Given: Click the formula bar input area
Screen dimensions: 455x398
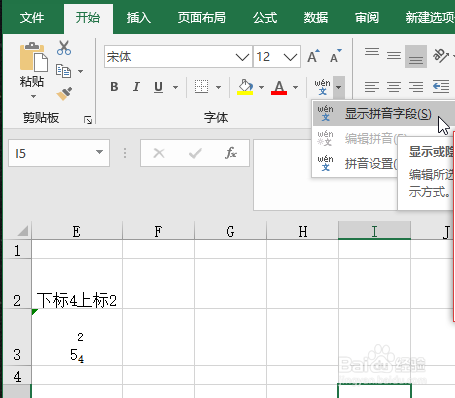Looking at the screenshot, I should (325, 175).
